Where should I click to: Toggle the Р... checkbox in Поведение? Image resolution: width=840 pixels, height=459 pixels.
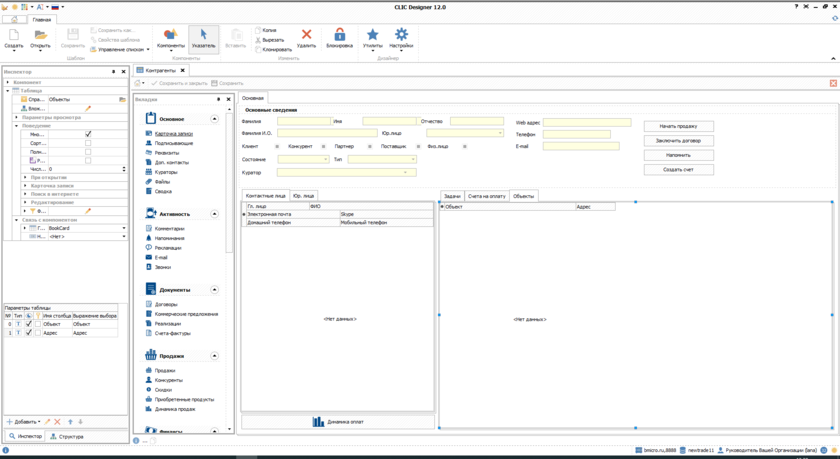(x=88, y=160)
